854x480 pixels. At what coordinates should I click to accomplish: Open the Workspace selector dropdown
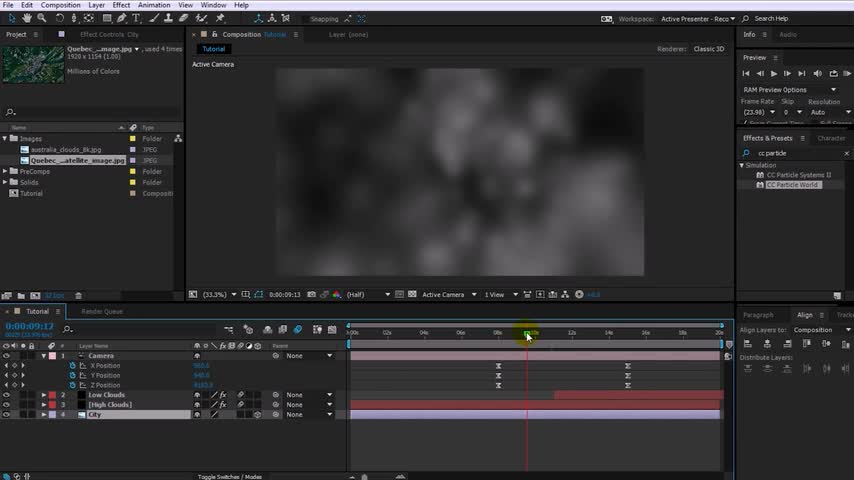[x=698, y=19]
